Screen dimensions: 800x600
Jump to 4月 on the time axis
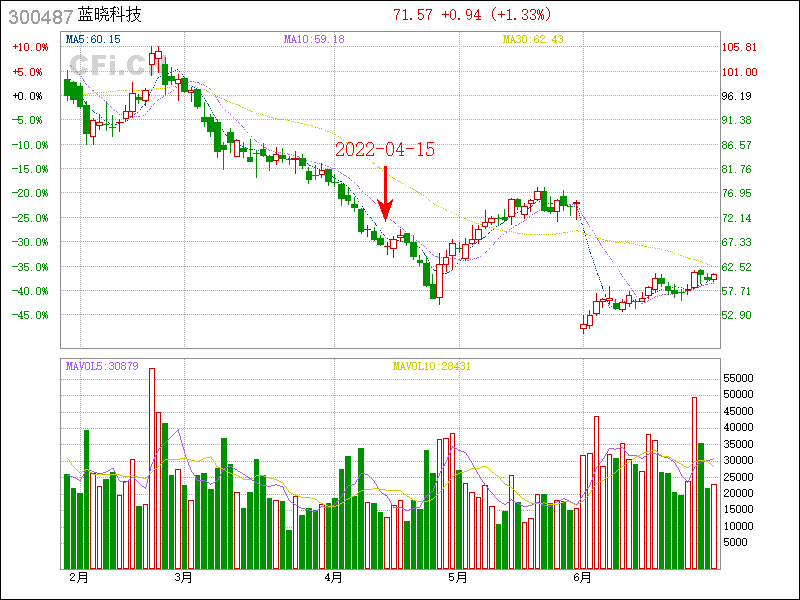tap(333, 578)
